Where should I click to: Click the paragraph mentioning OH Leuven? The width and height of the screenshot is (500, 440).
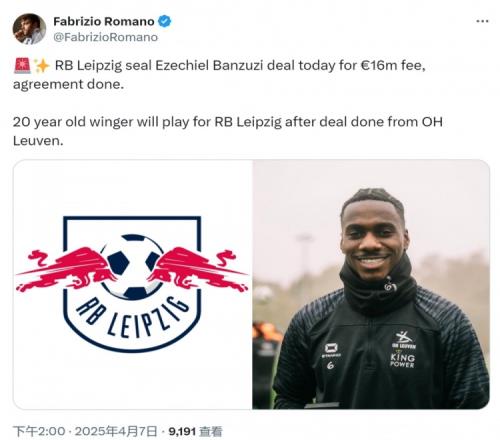[228, 131]
